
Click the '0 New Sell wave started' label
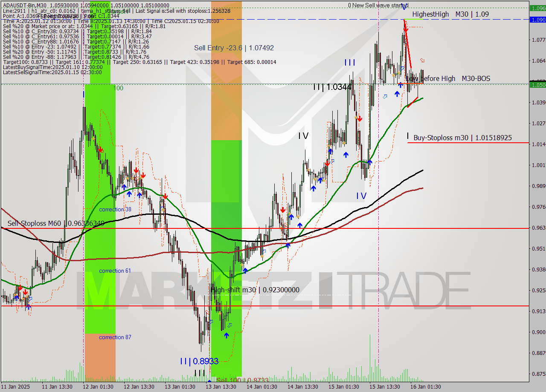378,5
